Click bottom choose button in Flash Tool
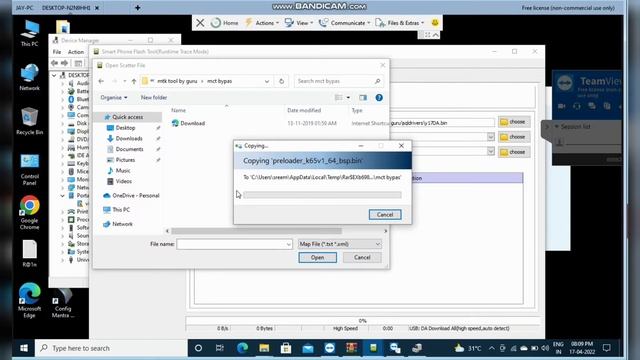The height and width of the screenshot is (360, 640). click(514, 152)
